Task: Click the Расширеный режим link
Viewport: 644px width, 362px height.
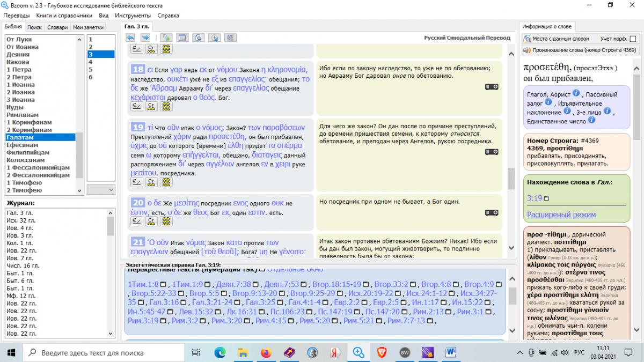Action: (561, 215)
